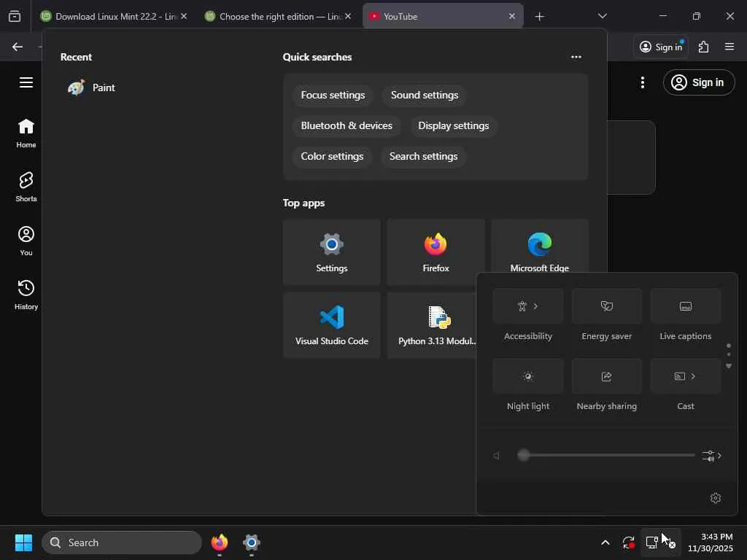This screenshot has height=560, width=747.
Task: Open Visual Studio Code tile
Action: pyautogui.click(x=332, y=325)
